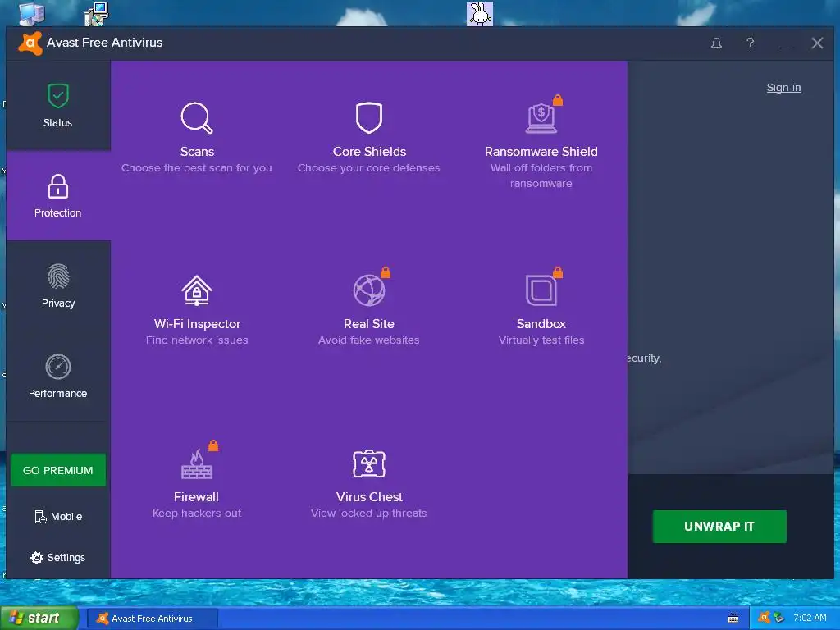Viewport: 840px width, 630px height.
Task: Click "Keep hackers out" text
Action: point(197,514)
